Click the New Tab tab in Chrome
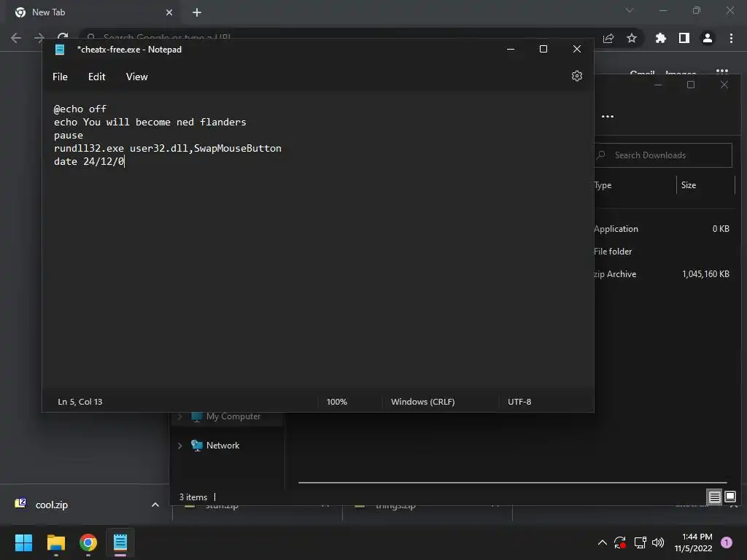 pos(93,12)
